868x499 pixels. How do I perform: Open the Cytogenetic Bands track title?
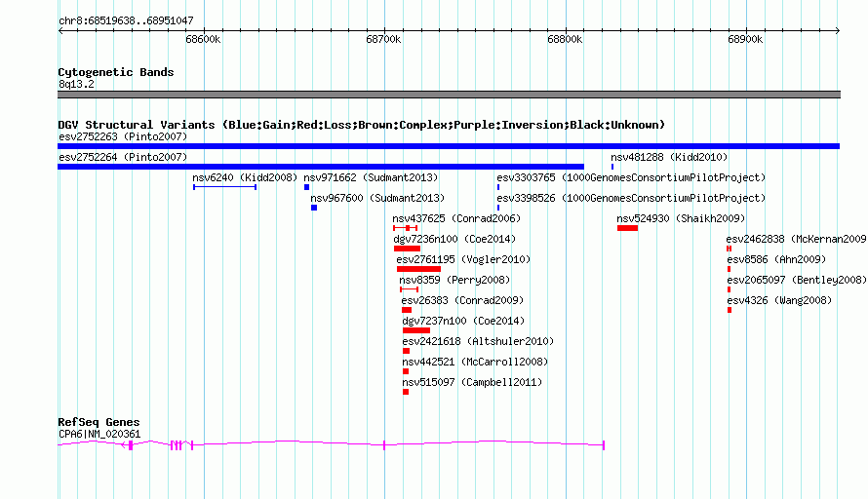coord(116,72)
